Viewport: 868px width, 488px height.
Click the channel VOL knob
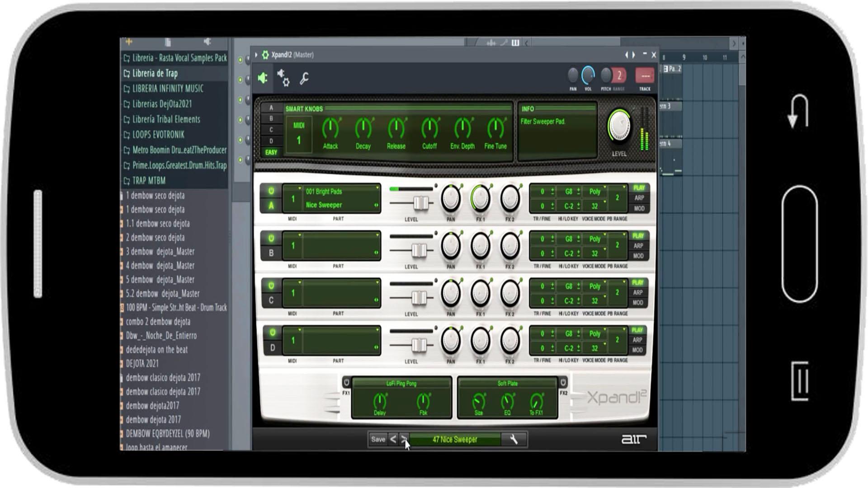click(x=588, y=75)
